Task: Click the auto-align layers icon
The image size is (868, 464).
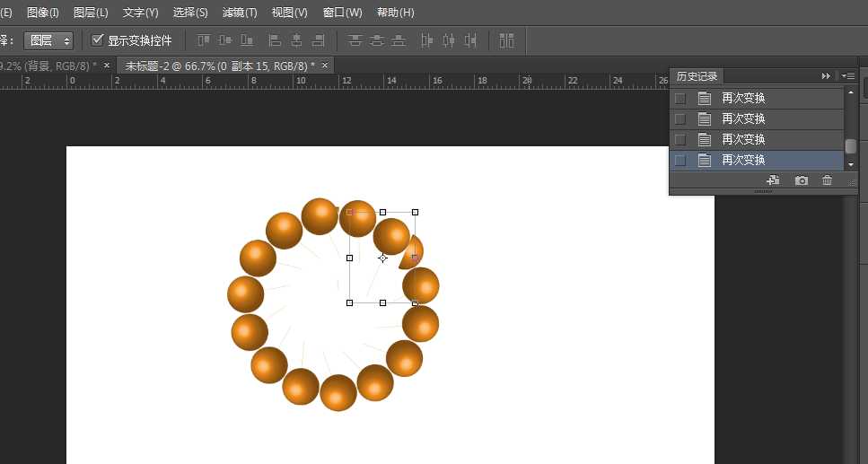Action: [507, 40]
